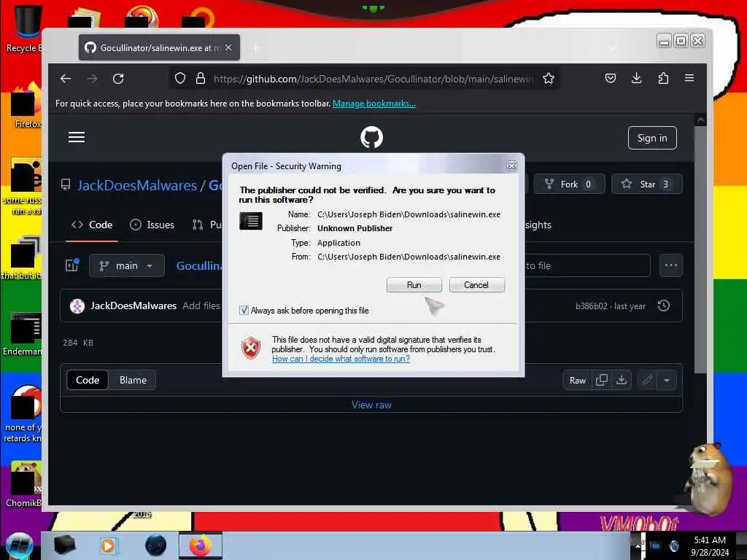Open 'How can I decide what software to run?' link

341,359
